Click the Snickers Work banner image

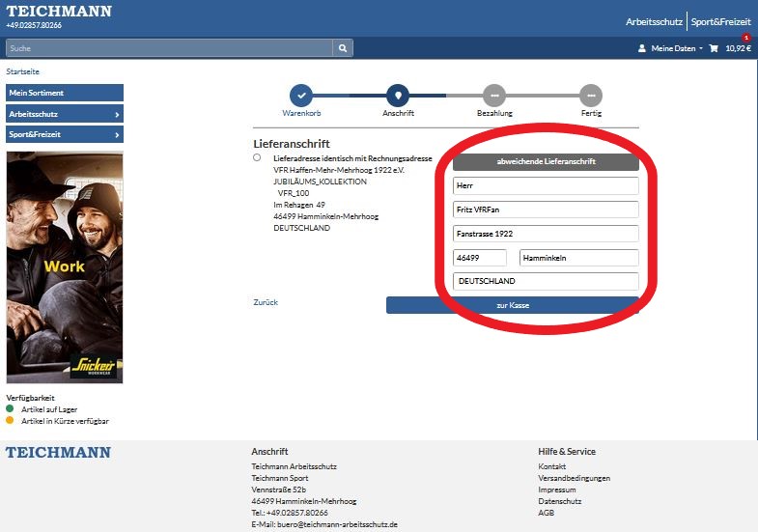(65, 266)
